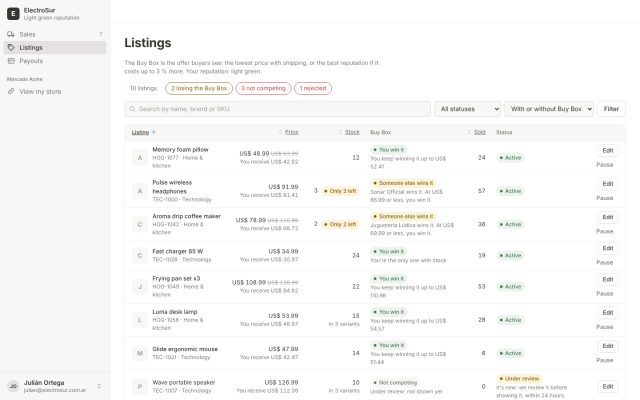Click the Under review status badge

[x=518, y=378]
